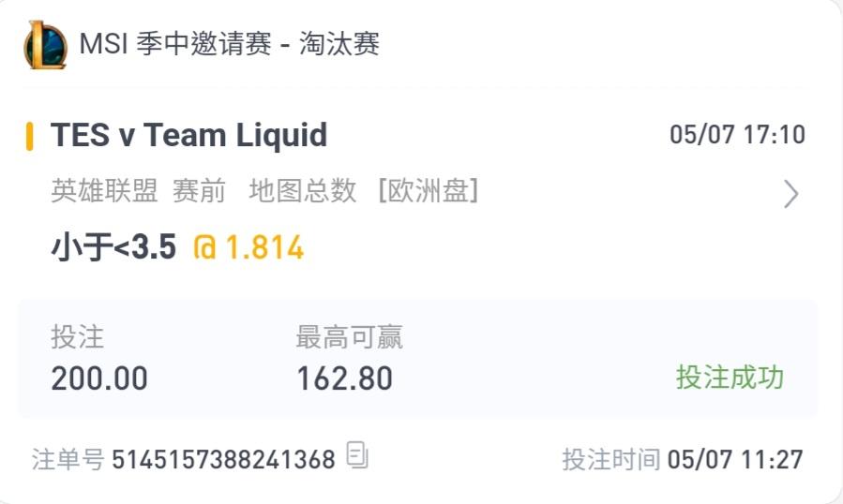Image resolution: width=843 pixels, height=504 pixels.
Task: Click the max win amount 162.80
Action: (x=345, y=378)
